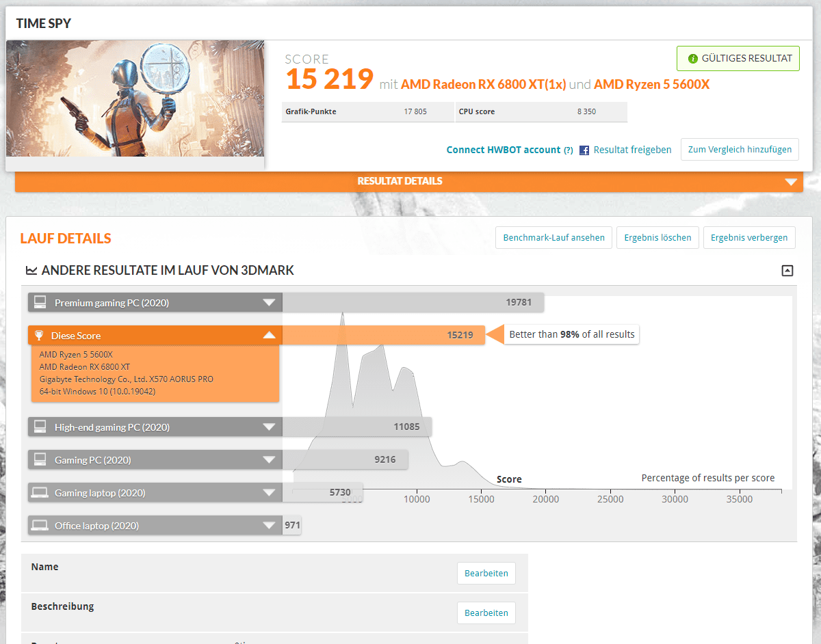Click the monitor icon beside Gaming PC (2020)
This screenshot has height=644, width=821.
click(x=40, y=459)
